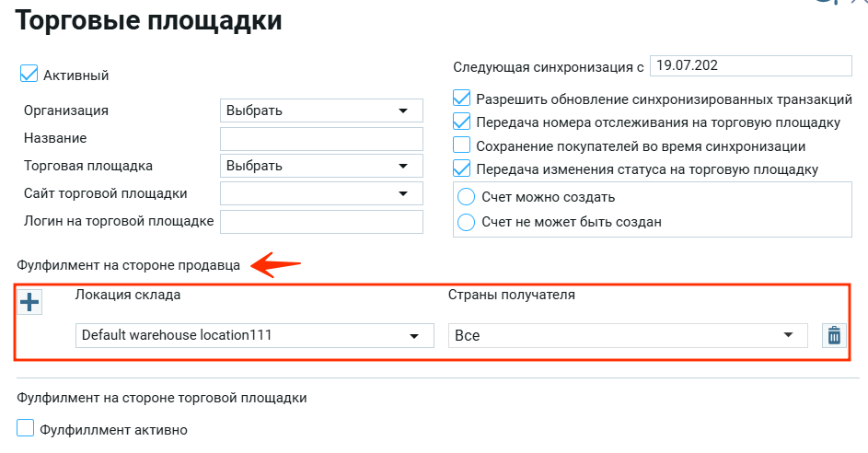Screen dimensions: 868x453
Task: Uncheck Разрешить обновление синхронизированных транзакций
Action: pos(463,99)
